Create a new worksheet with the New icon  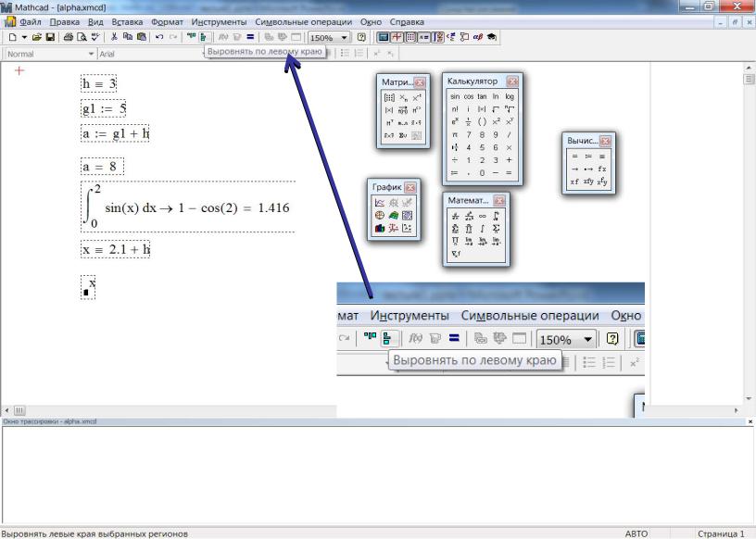point(13,37)
